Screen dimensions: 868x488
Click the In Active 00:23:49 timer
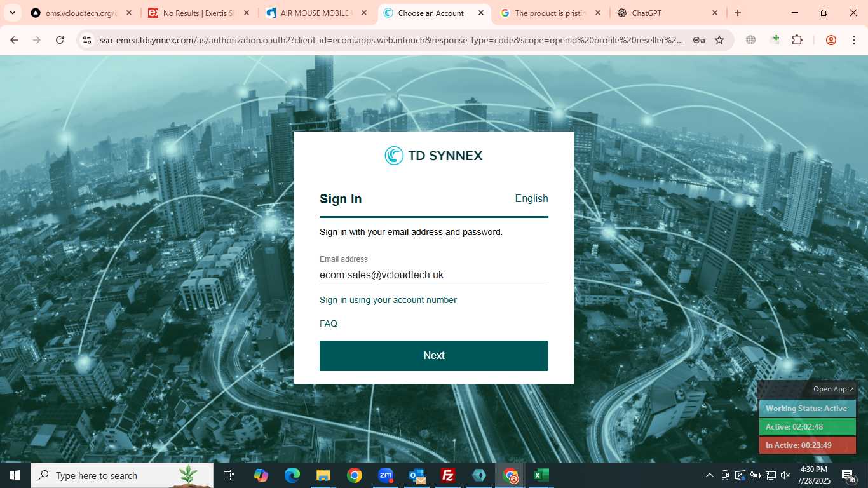807,445
